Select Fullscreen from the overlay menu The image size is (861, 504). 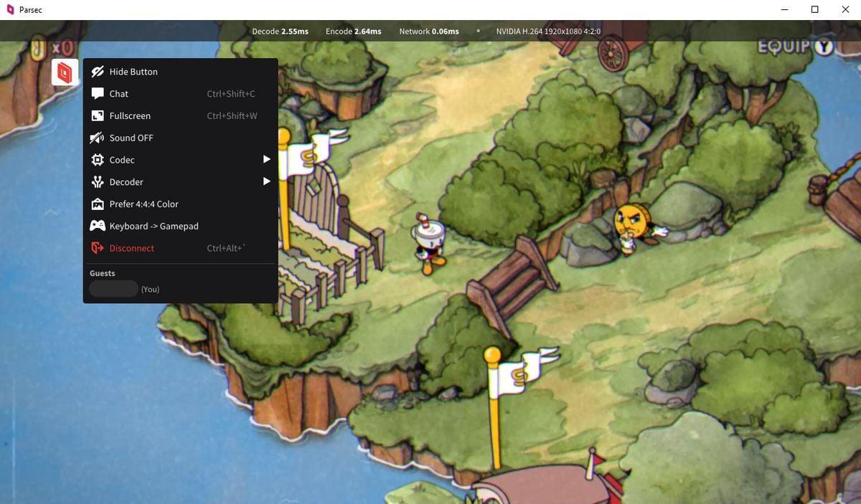(130, 116)
